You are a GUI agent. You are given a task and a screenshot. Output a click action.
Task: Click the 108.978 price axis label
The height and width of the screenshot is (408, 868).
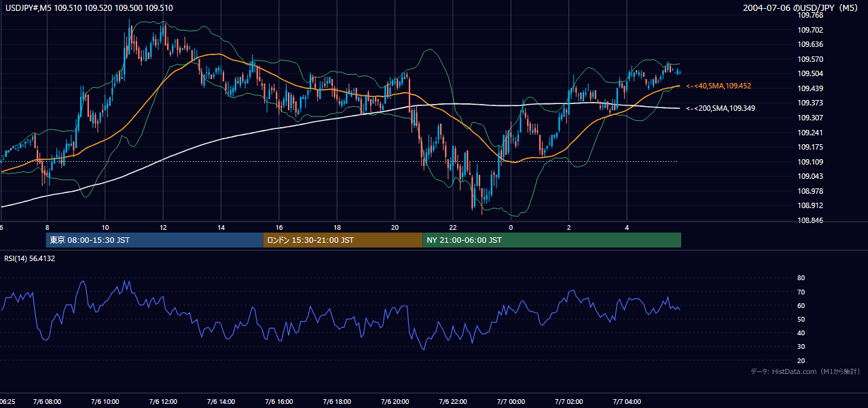pos(810,192)
